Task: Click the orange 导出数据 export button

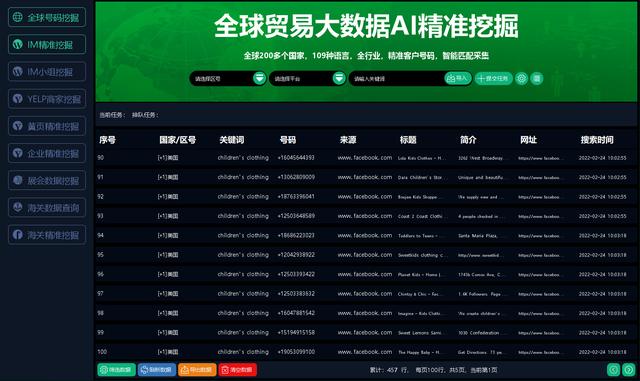Action: pos(197,370)
